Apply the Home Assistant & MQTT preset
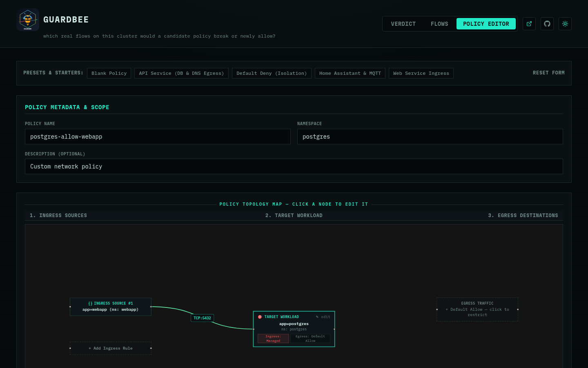588x368 pixels. pos(350,73)
